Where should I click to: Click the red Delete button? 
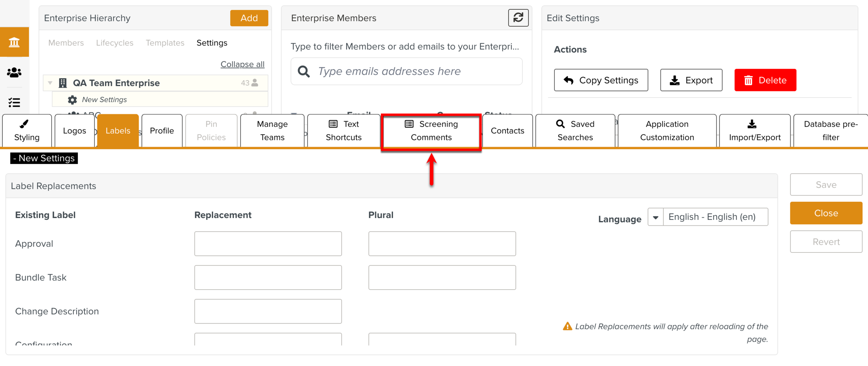765,80
